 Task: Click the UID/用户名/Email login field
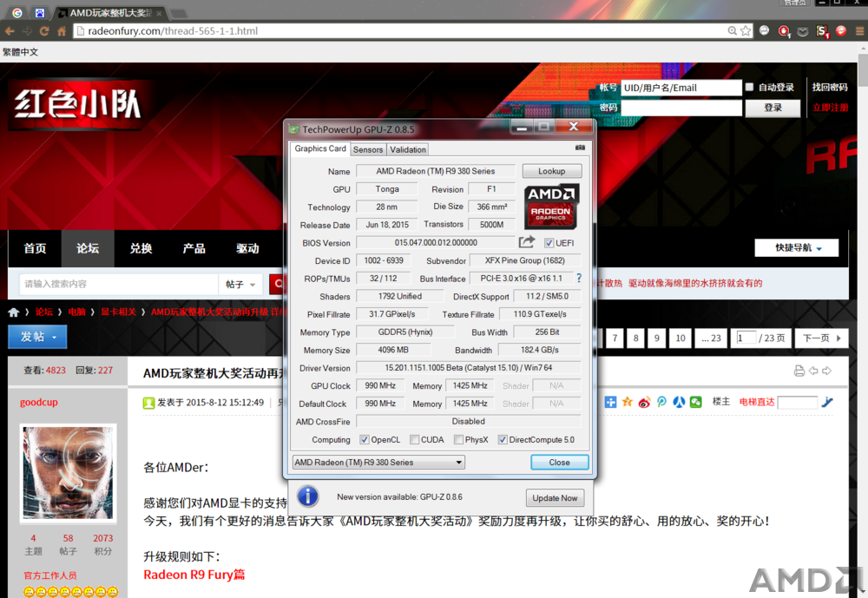[x=681, y=88]
